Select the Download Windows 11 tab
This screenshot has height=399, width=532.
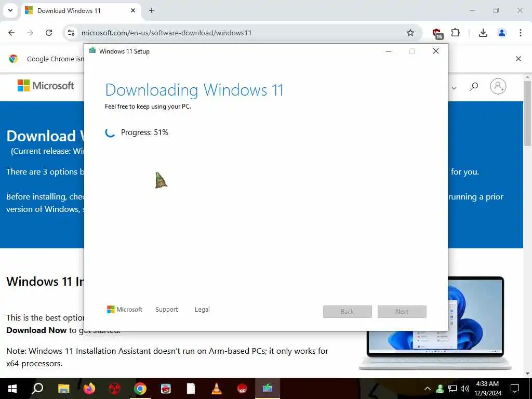pos(82,11)
